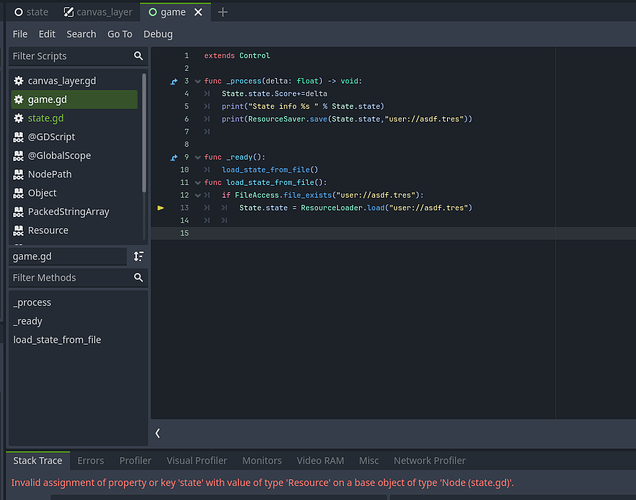Click ResourceLoader on line 13
Viewport: 636px width, 500px height.
331,208
